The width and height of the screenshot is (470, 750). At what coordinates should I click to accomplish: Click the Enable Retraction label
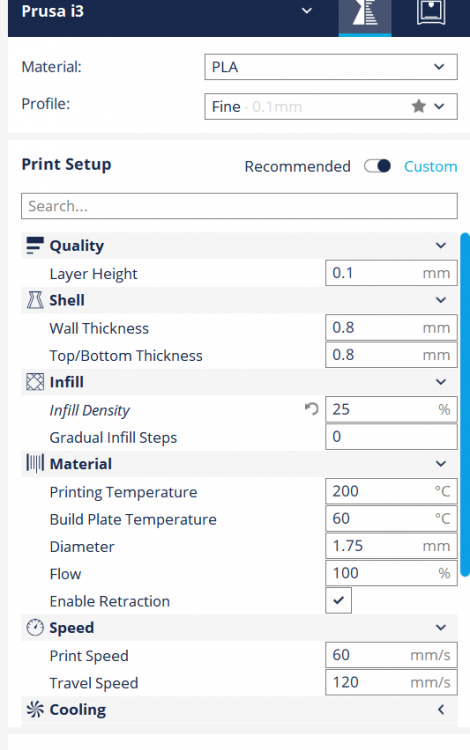click(x=109, y=601)
